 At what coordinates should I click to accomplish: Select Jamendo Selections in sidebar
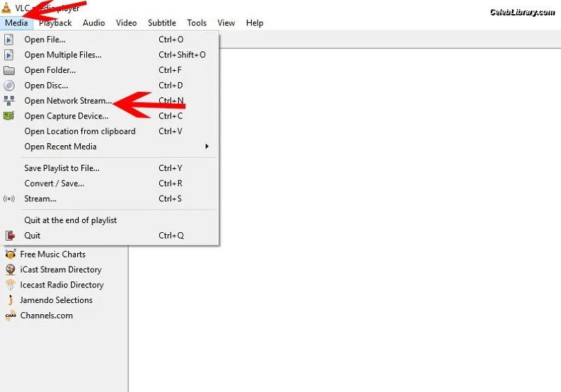(x=56, y=300)
